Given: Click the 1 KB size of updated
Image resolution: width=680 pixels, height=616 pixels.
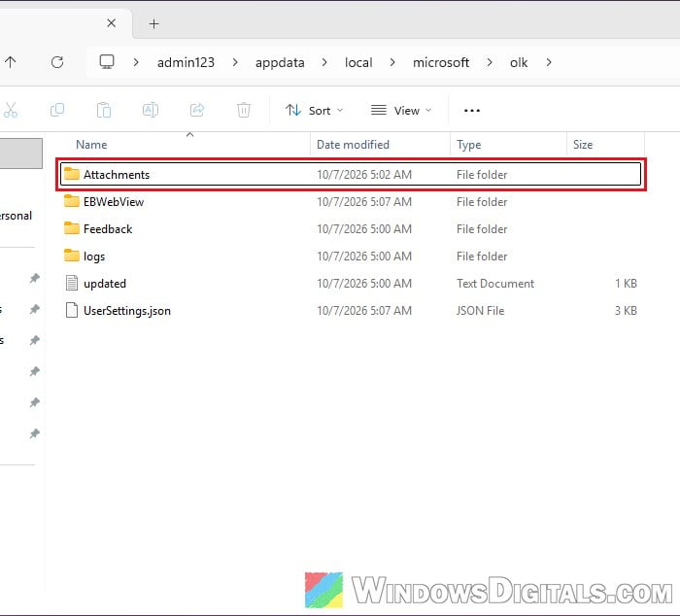Looking at the screenshot, I should pyautogui.click(x=626, y=284).
